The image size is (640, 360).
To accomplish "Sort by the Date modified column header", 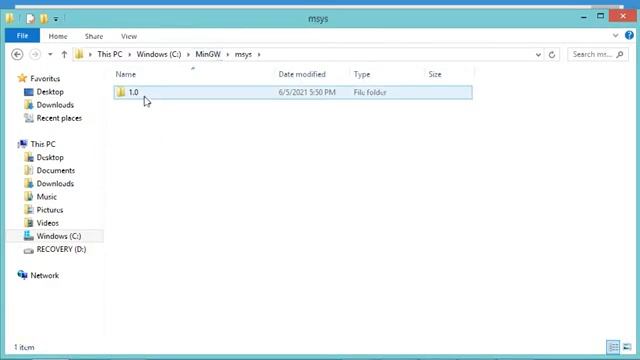I will 302,74.
